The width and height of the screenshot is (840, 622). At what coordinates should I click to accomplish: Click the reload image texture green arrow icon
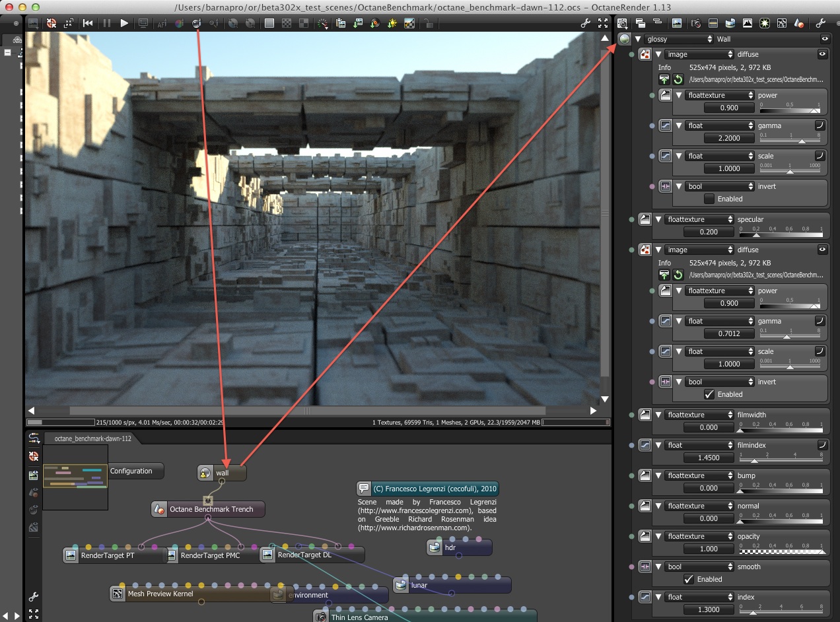pyautogui.click(x=678, y=80)
